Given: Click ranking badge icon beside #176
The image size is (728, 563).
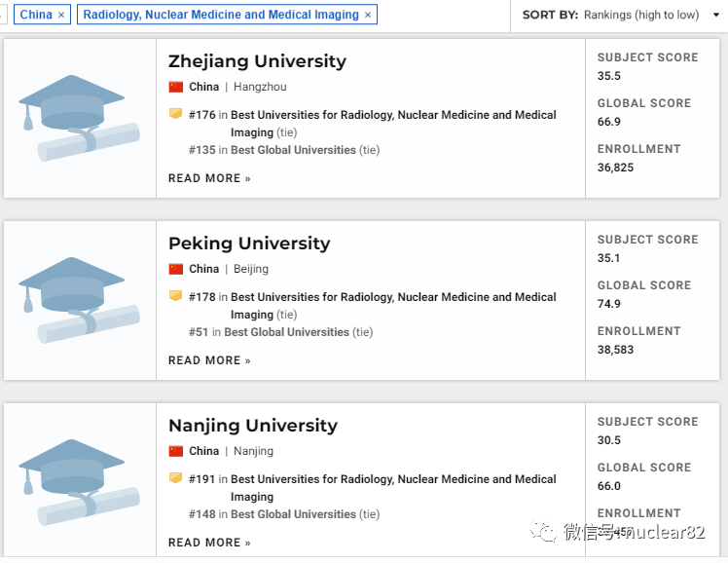Looking at the screenshot, I should [x=175, y=114].
